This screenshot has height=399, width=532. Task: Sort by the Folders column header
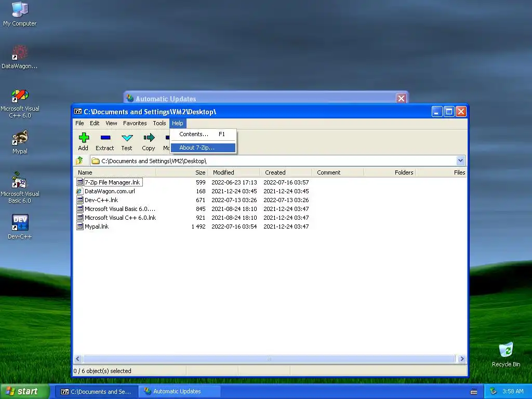pyautogui.click(x=390, y=172)
